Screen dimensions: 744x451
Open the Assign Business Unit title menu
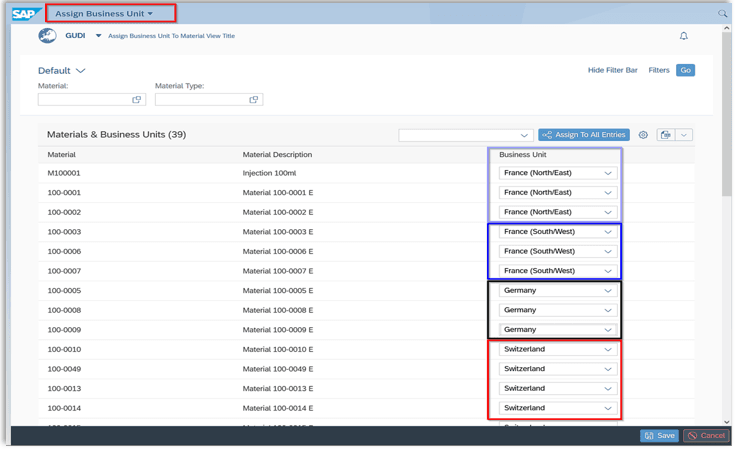[x=105, y=14]
